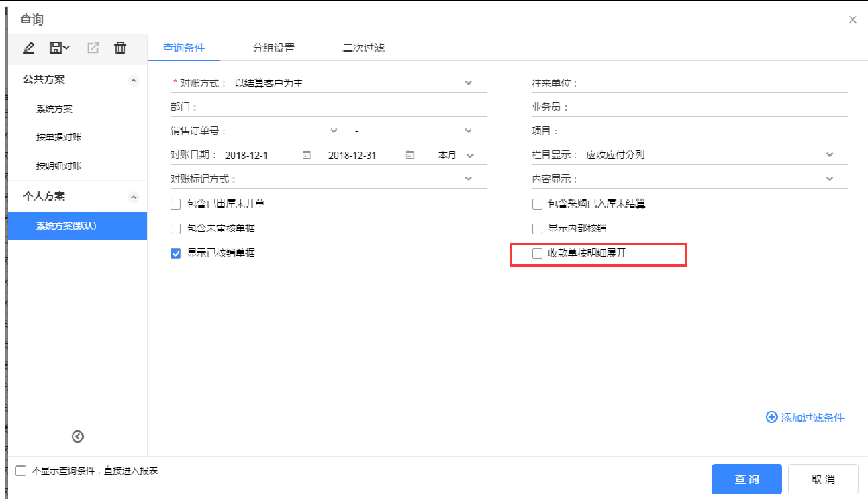Open the 本月 date range dropdown
868x499 pixels.
coord(469,156)
